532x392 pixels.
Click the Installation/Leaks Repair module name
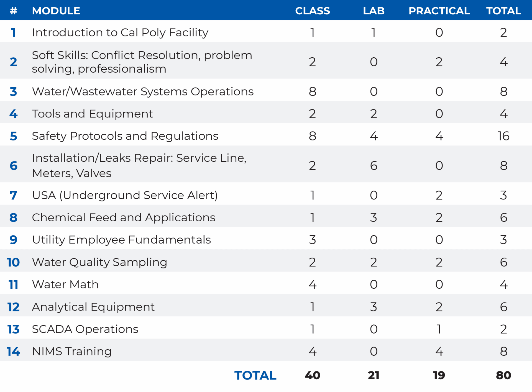coord(139,165)
